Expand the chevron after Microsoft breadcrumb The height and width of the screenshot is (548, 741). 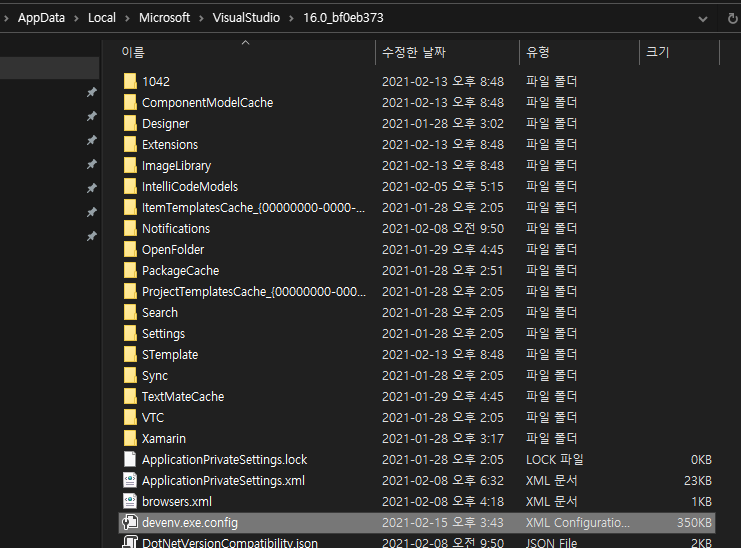201,18
